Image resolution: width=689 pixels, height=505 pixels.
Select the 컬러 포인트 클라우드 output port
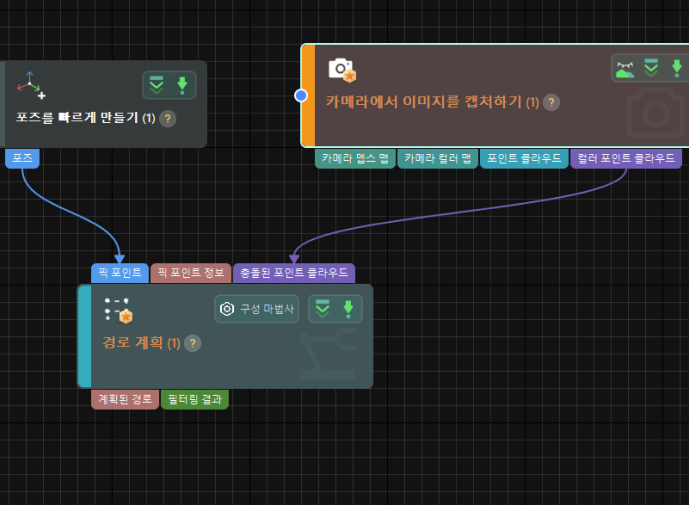point(626,159)
